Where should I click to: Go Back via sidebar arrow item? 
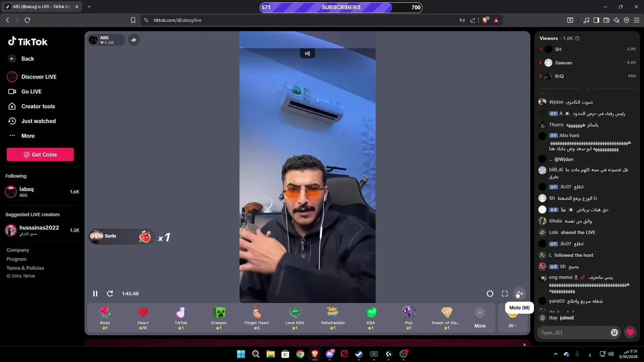21,59
